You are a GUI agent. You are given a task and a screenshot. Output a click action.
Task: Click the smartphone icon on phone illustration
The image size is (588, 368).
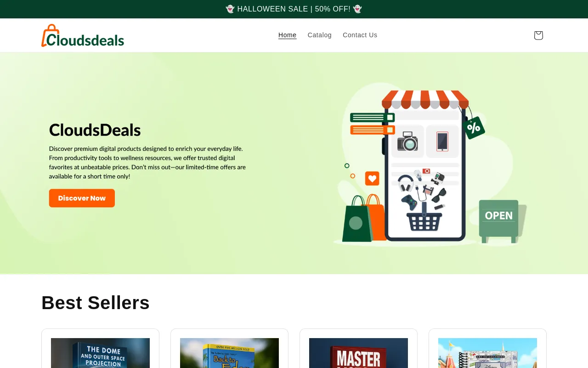(442, 141)
